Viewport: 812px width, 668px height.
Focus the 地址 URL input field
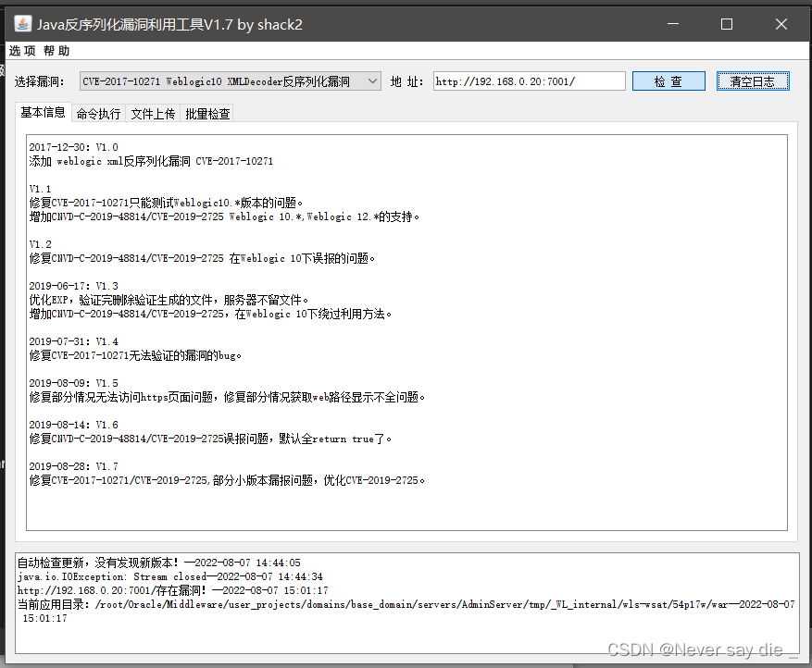[x=529, y=80]
